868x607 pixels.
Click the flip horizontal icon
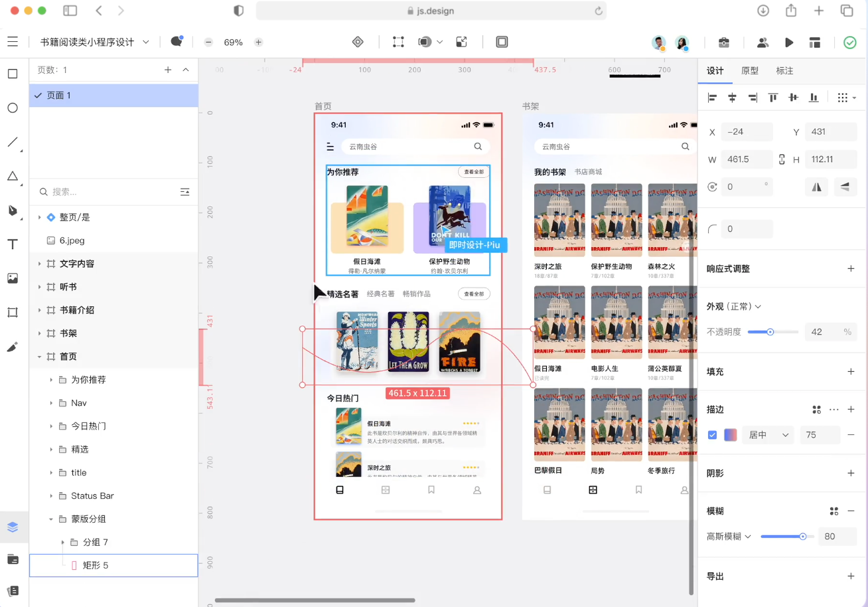click(817, 187)
